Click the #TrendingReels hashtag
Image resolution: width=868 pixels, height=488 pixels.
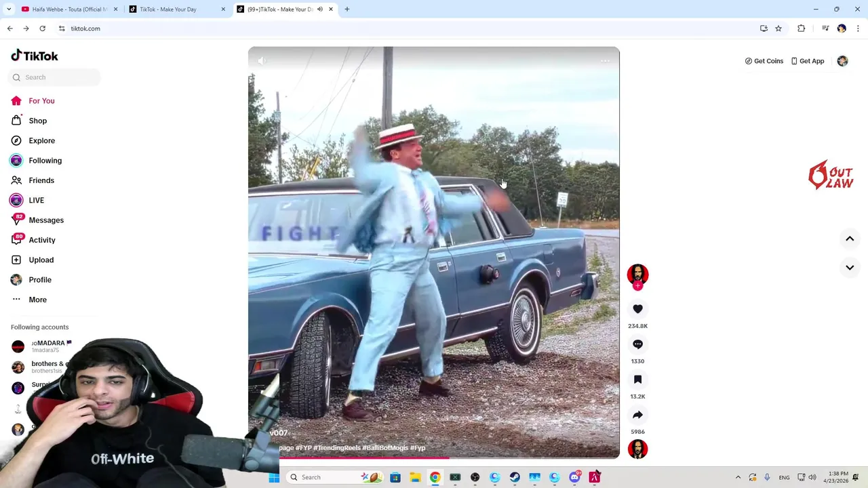(x=337, y=448)
